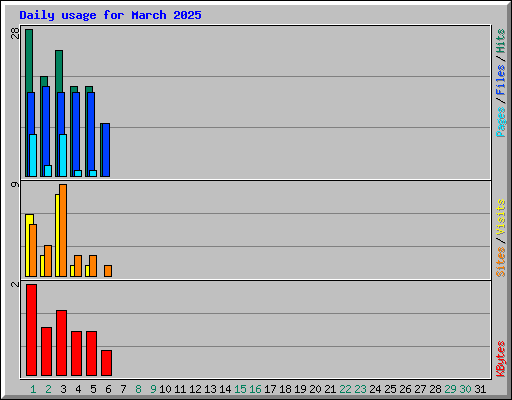Image resolution: width=512 pixels, height=400 pixels.
Task: Click the orange 'Sites' legend label
Action: [x=501, y=262]
